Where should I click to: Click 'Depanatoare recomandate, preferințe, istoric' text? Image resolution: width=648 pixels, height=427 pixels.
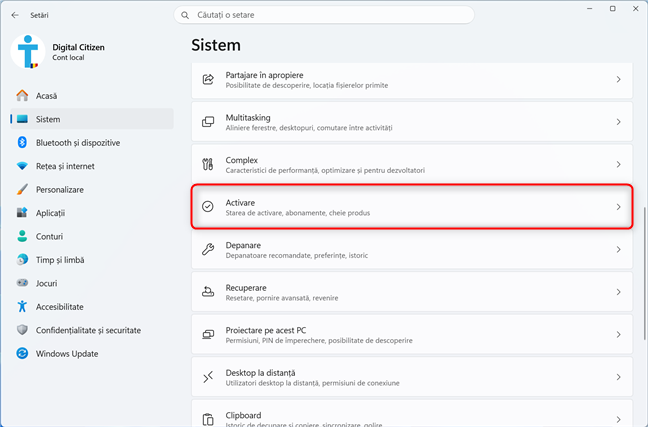(297, 255)
